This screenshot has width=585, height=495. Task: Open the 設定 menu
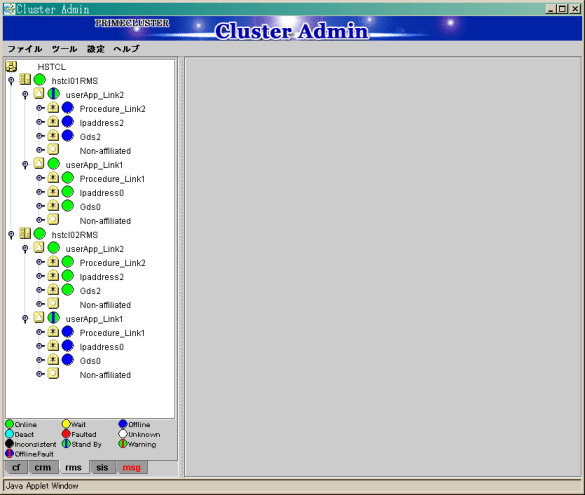coord(96,49)
